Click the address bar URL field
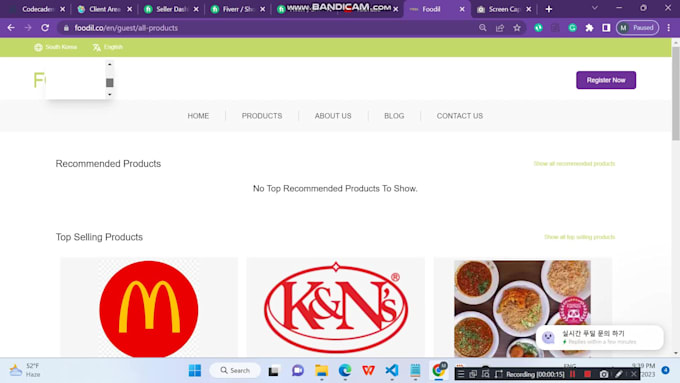This screenshot has width=680, height=383. tap(269, 28)
